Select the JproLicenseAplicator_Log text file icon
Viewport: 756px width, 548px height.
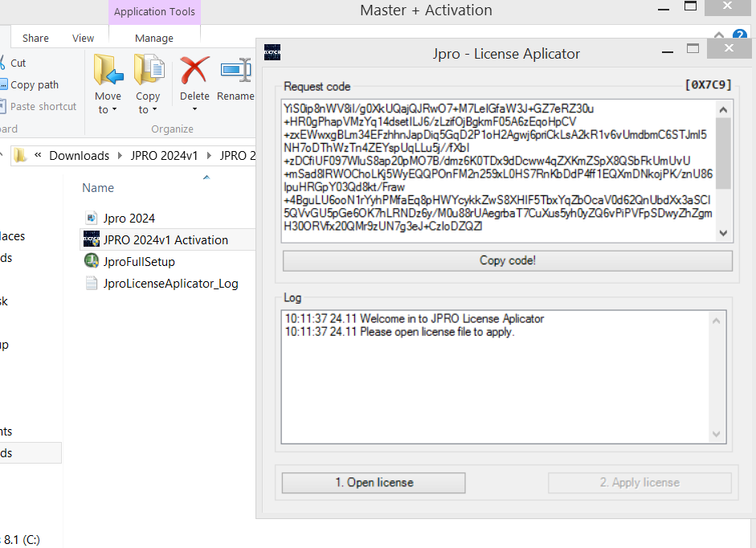click(91, 283)
